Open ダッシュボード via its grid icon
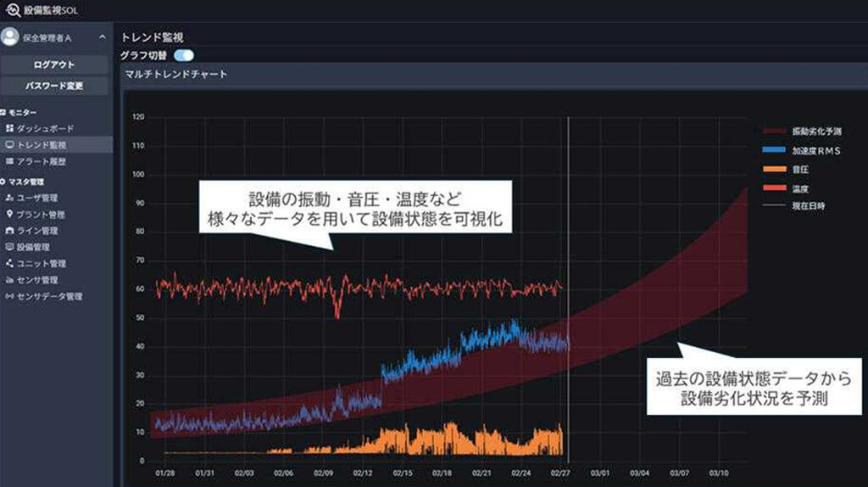This screenshot has width=868, height=487. (x=9, y=128)
